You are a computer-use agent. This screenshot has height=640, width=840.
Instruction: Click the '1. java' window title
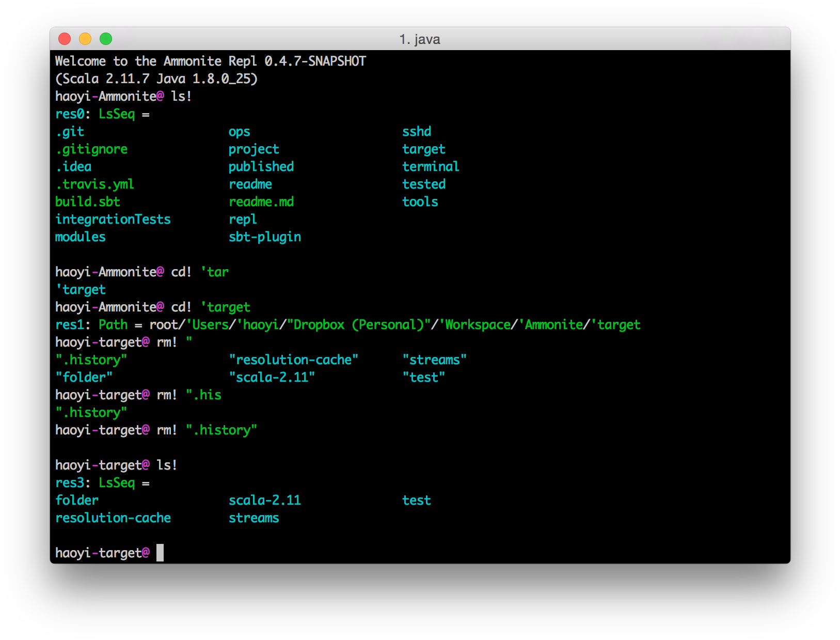(x=420, y=39)
